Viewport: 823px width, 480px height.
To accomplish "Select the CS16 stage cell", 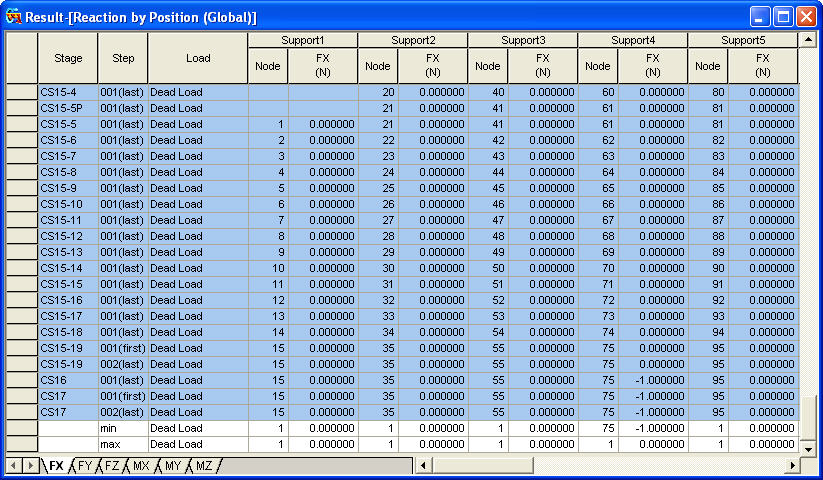I will 68,380.
